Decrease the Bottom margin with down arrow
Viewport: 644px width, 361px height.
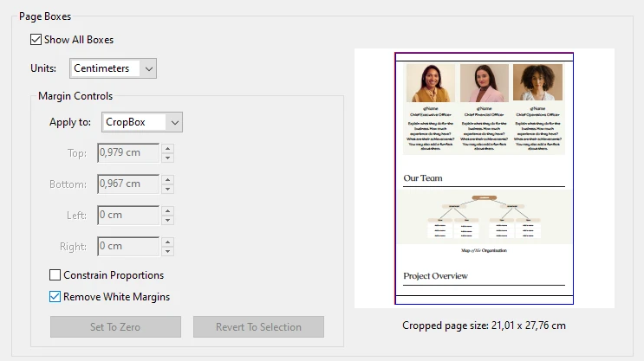coord(167,189)
